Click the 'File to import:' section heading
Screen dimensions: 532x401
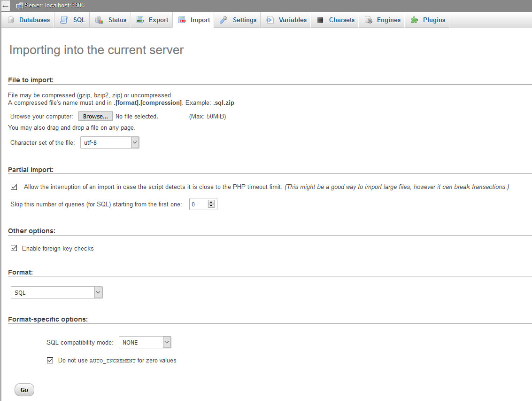coord(31,80)
